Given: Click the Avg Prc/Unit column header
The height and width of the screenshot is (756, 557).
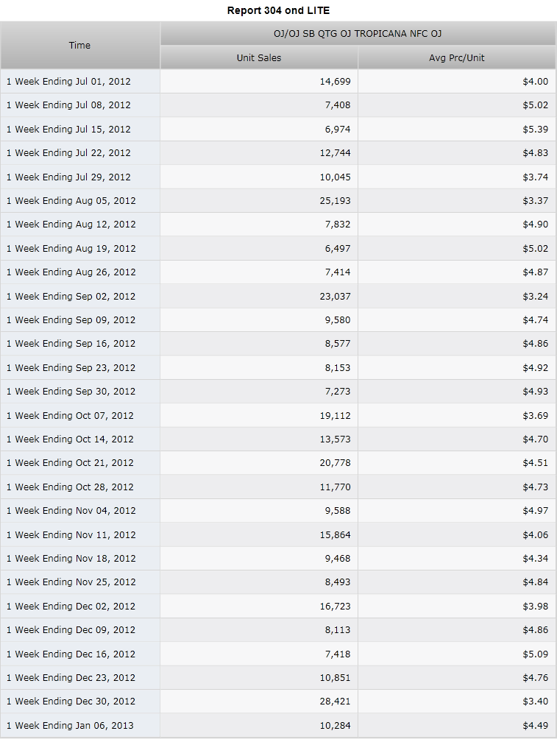Looking at the screenshot, I should 457,58.
